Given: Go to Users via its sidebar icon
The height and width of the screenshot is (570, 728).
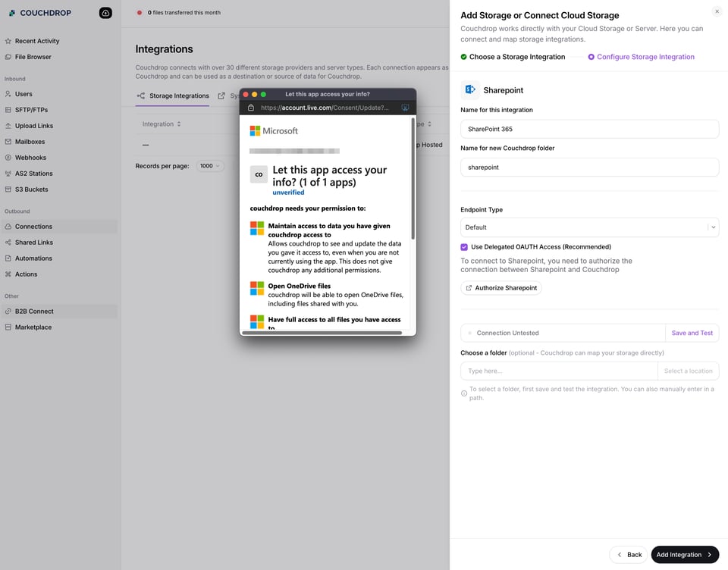Looking at the screenshot, I should click(8, 94).
